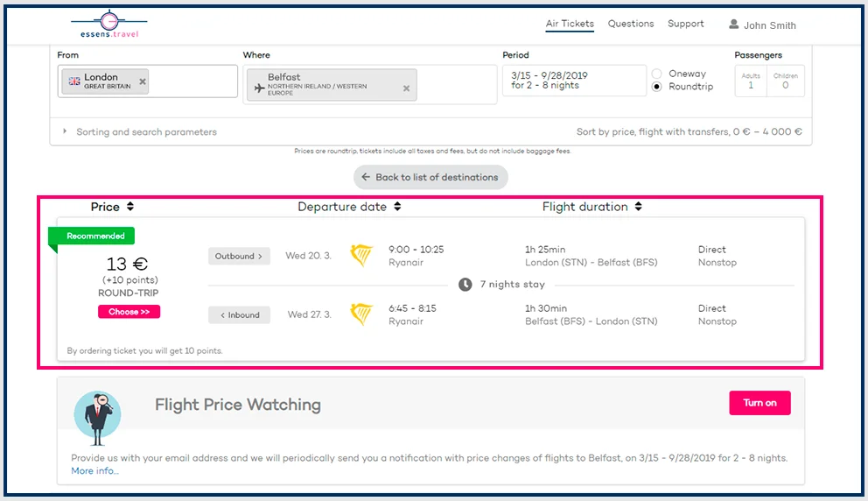868x501 pixels.
Task: Remove London from the From field
Action: click(143, 81)
